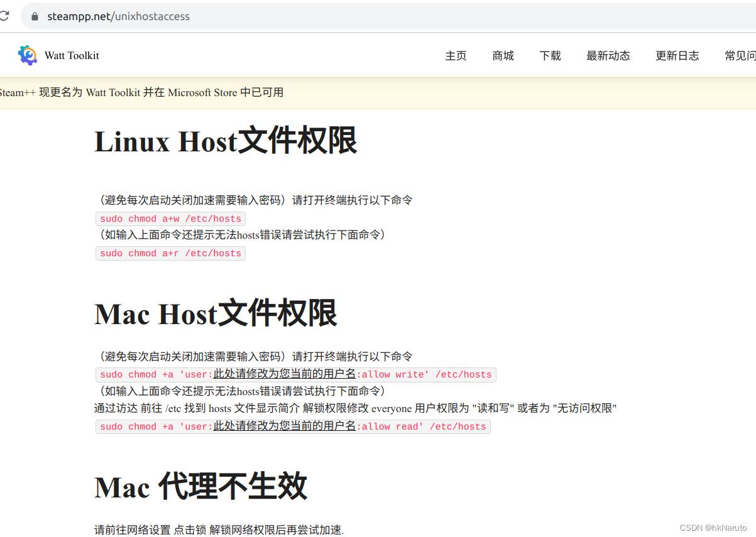The image size is (756, 537).
Task: Go to 主页 nav item
Action: click(x=456, y=55)
